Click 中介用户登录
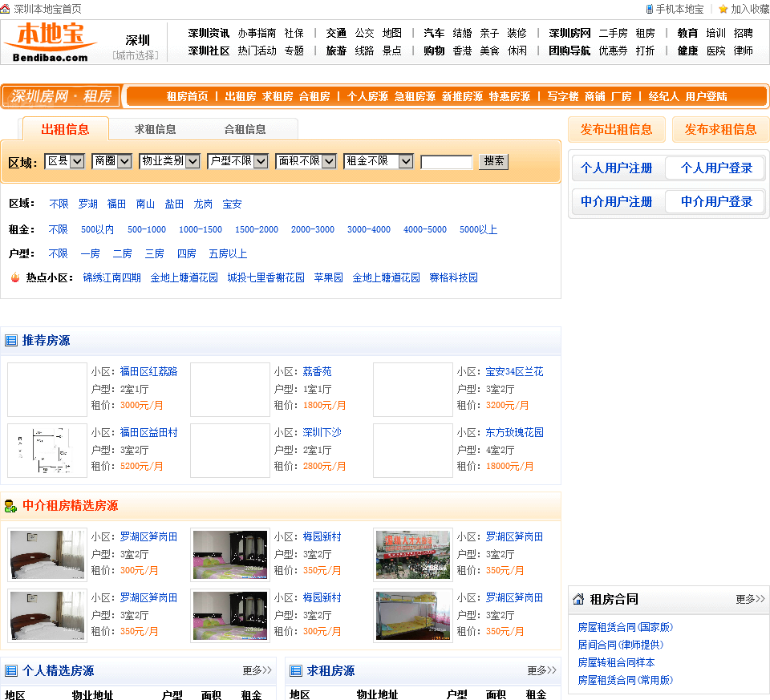Screen dimensions: 770x700 (x=716, y=202)
